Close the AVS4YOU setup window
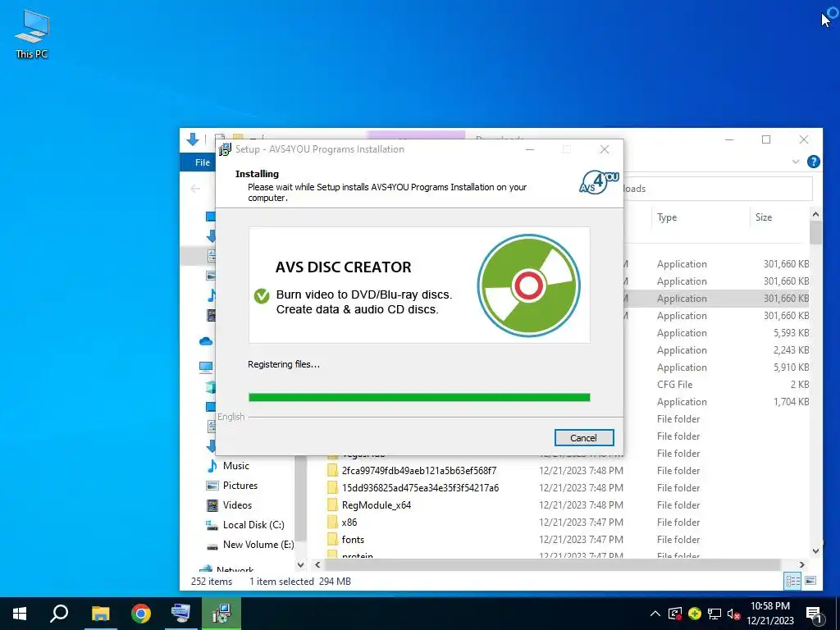The image size is (840, 630). (605, 149)
